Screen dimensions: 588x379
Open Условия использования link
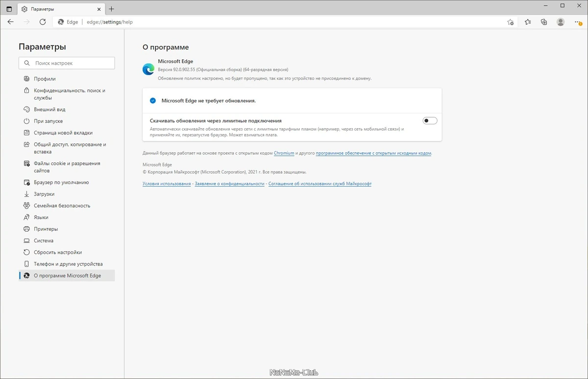tap(167, 184)
